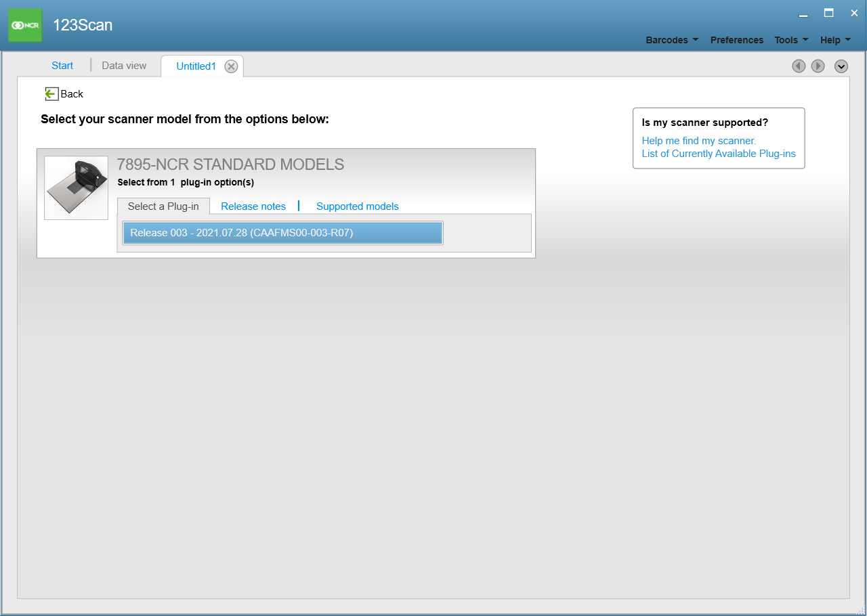Viewport: 867px width, 616px height.
Task: Open List of Currently Available Plug-ins
Action: pos(719,154)
